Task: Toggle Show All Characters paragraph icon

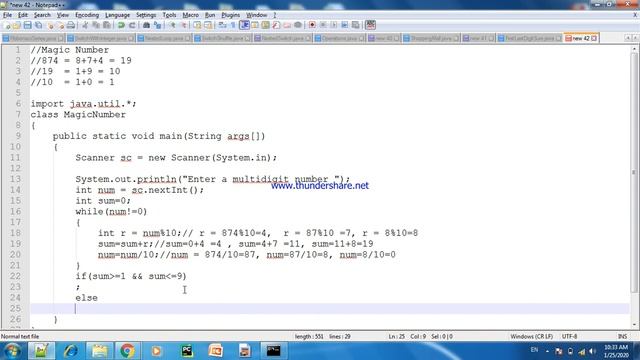Action: coord(233,25)
